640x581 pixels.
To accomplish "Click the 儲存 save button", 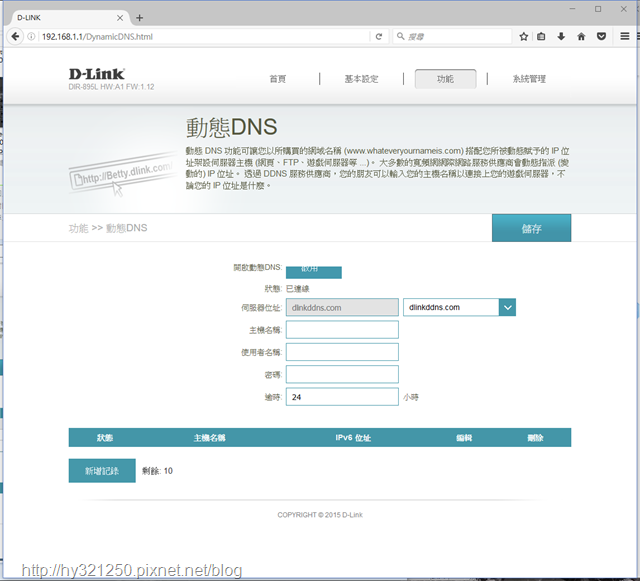I will 531,228.
